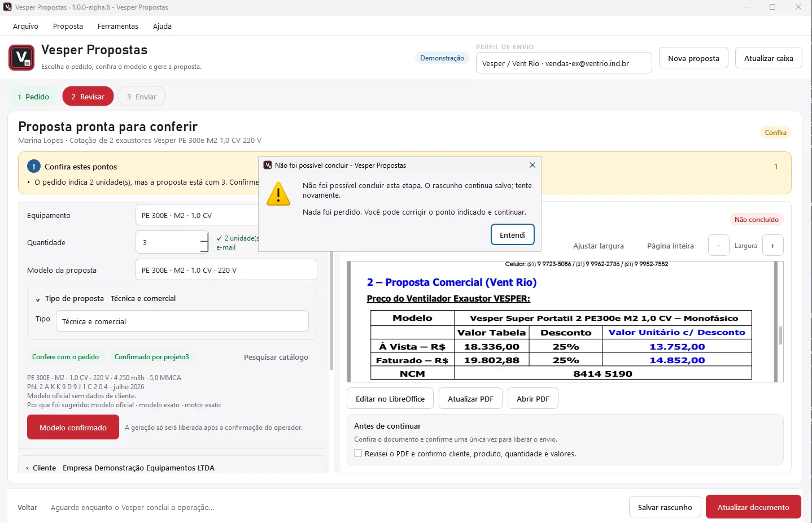
Task: Click Salvar rascunho
Action: (665, 507)
